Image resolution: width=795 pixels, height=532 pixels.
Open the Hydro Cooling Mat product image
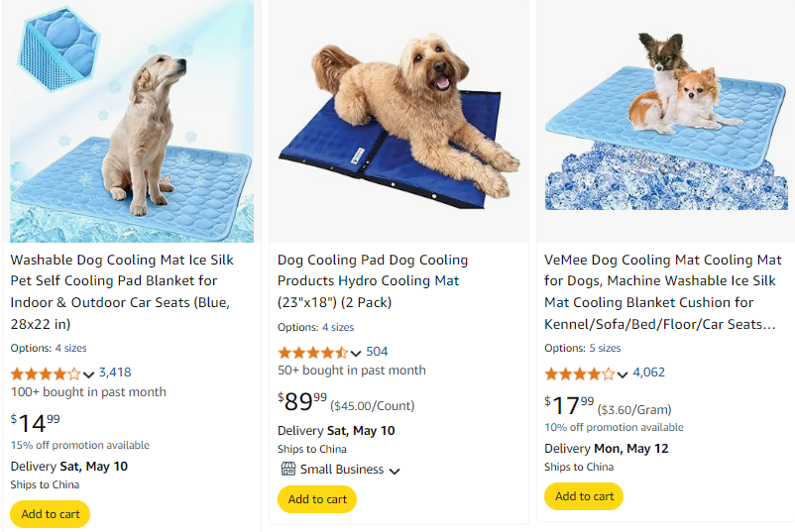[x=397, y=121]
